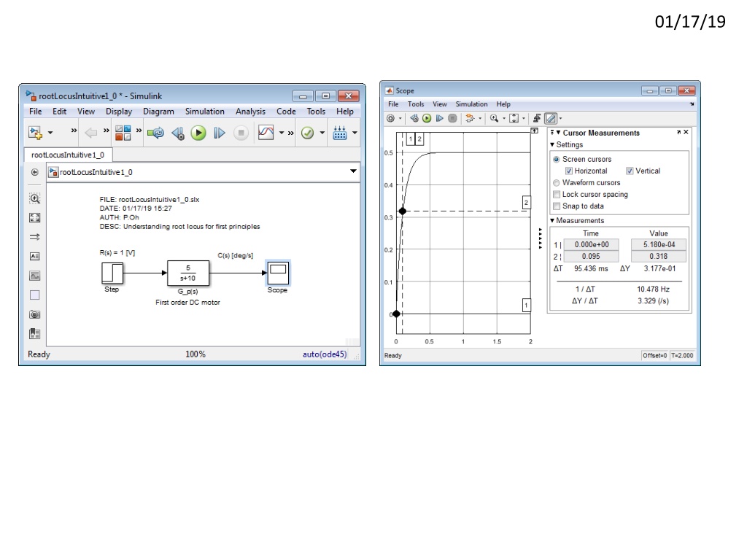The width and height of the screenshot is (747, 560).
Task: Open the Analysis menu in Simulink
Action: pos(250,112)
